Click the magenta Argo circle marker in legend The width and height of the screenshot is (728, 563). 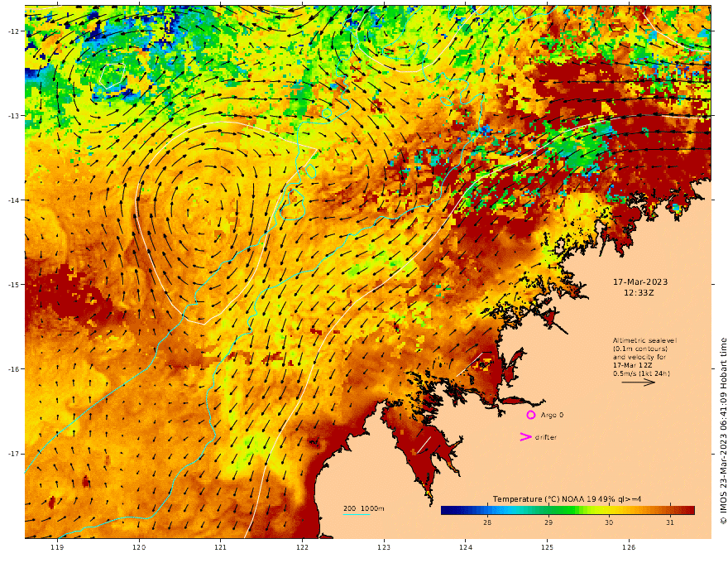530,415
